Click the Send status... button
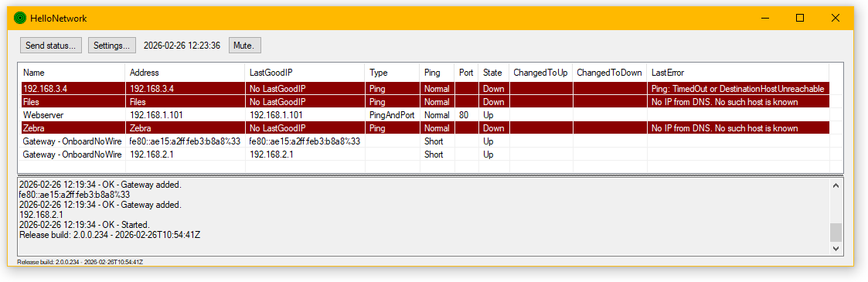 50,46
